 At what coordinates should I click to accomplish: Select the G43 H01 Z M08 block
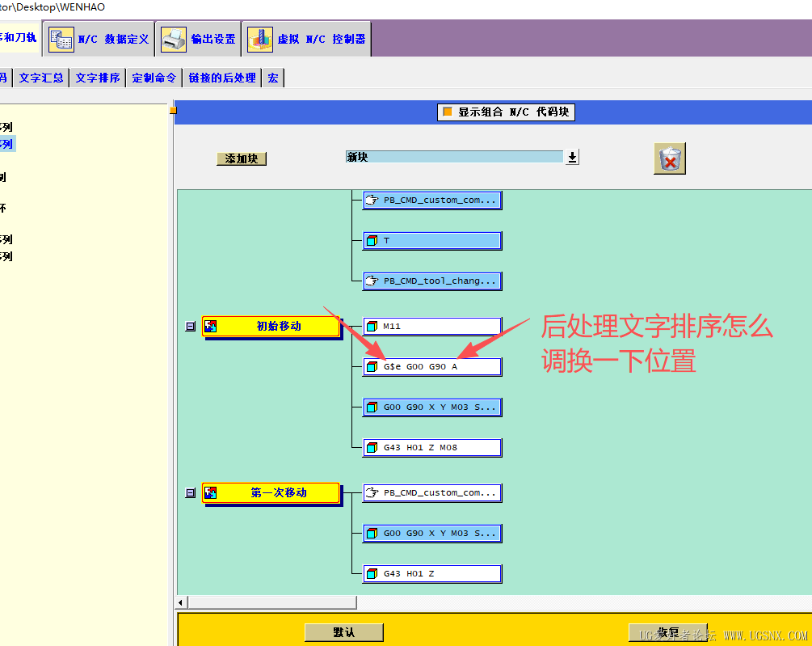pos(432,448)
